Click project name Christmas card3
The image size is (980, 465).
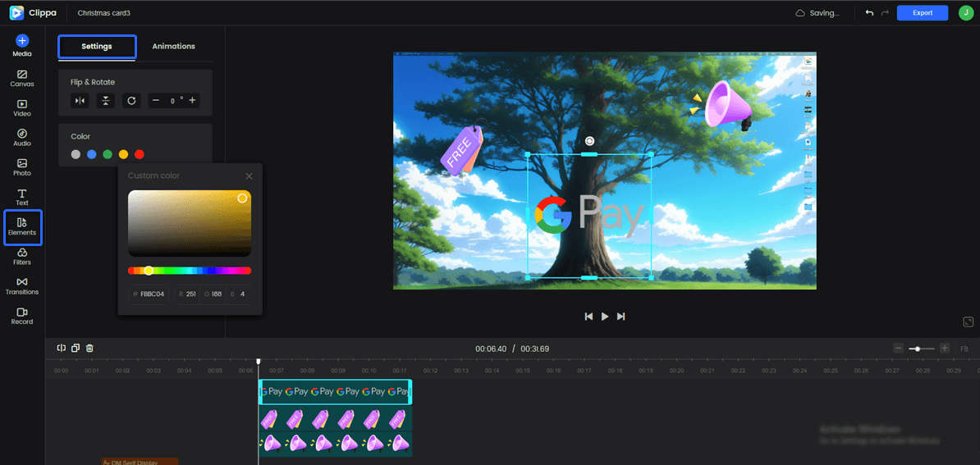tap(103, 12)
